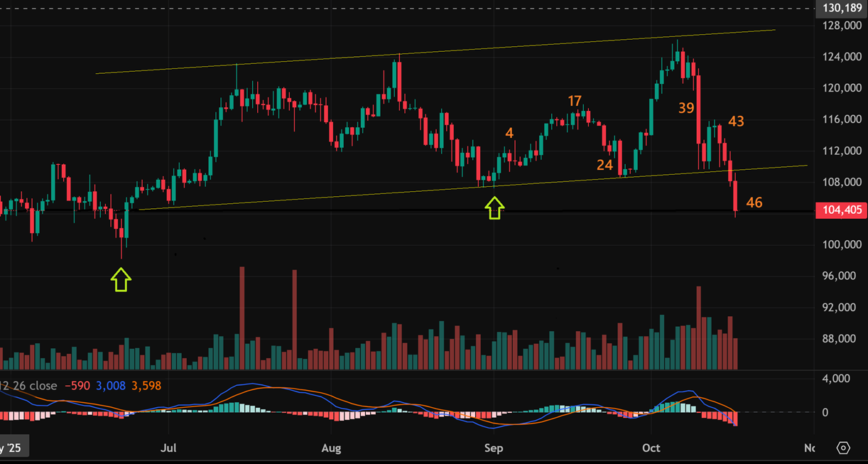The image size is (868, 464).
Task: Click the 130,189 price label
Action: click(x=842, y=9)
